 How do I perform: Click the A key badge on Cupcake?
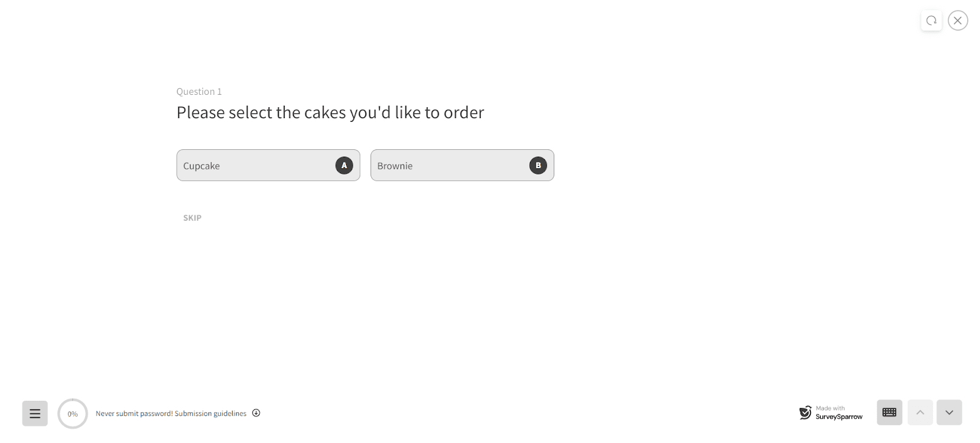tap(344, 165)
